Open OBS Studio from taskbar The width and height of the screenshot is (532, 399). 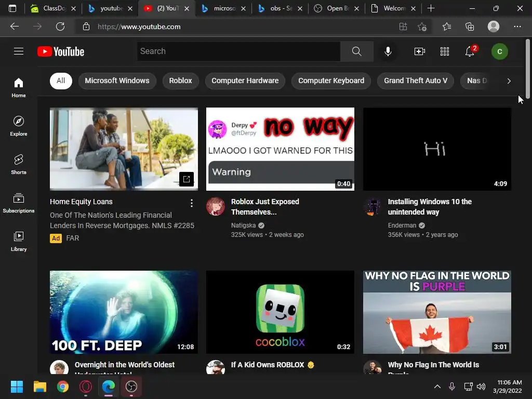131,387
